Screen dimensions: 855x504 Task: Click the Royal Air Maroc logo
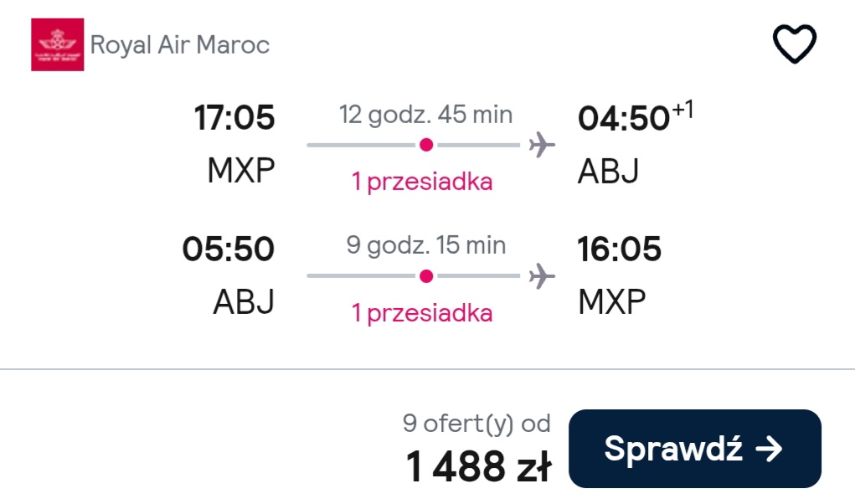(x=57, y=44)
